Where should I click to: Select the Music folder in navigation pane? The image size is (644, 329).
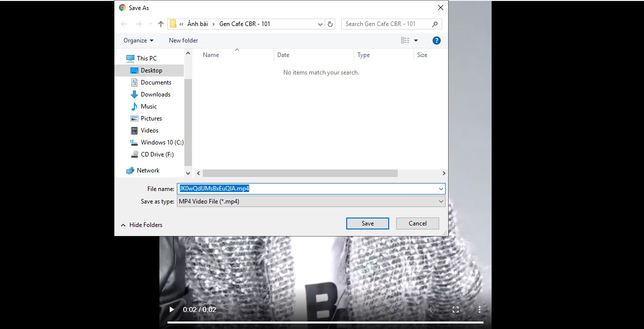[x=148, y=106]
